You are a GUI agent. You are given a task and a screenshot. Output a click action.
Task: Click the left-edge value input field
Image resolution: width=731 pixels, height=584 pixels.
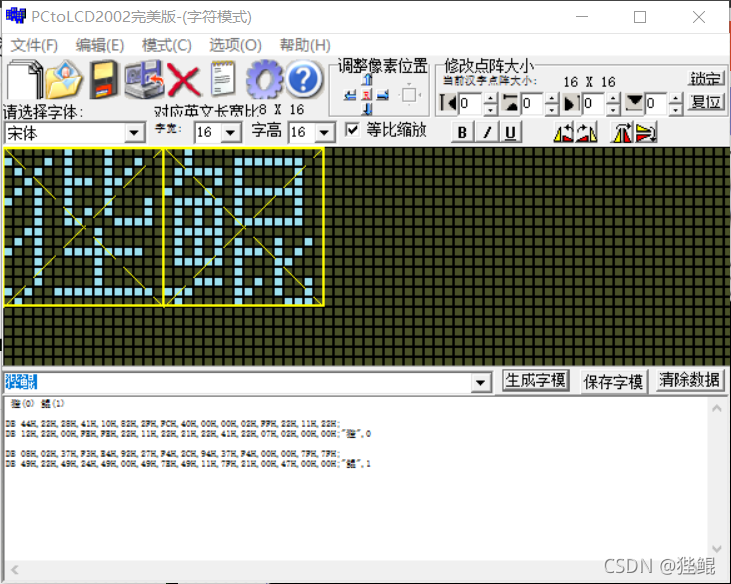coord(470,103)
